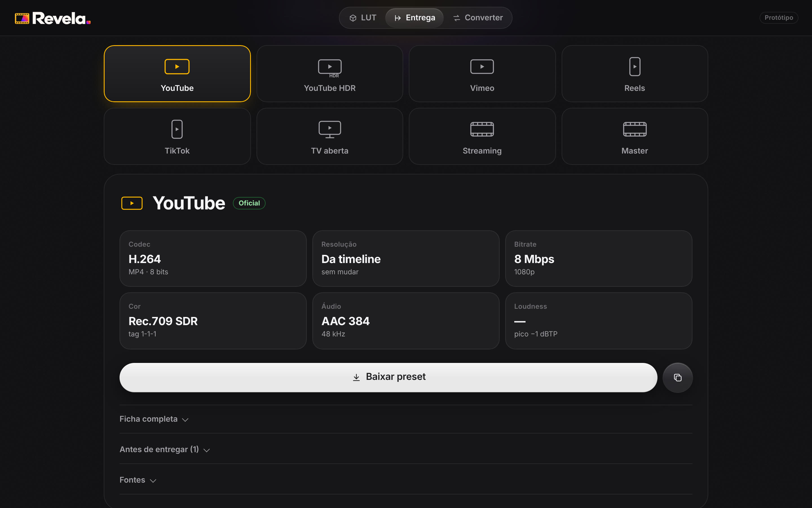Choose the YouTube HDR preset card
The height and width of the screenshot is (508, 812).
pos(330,74)
